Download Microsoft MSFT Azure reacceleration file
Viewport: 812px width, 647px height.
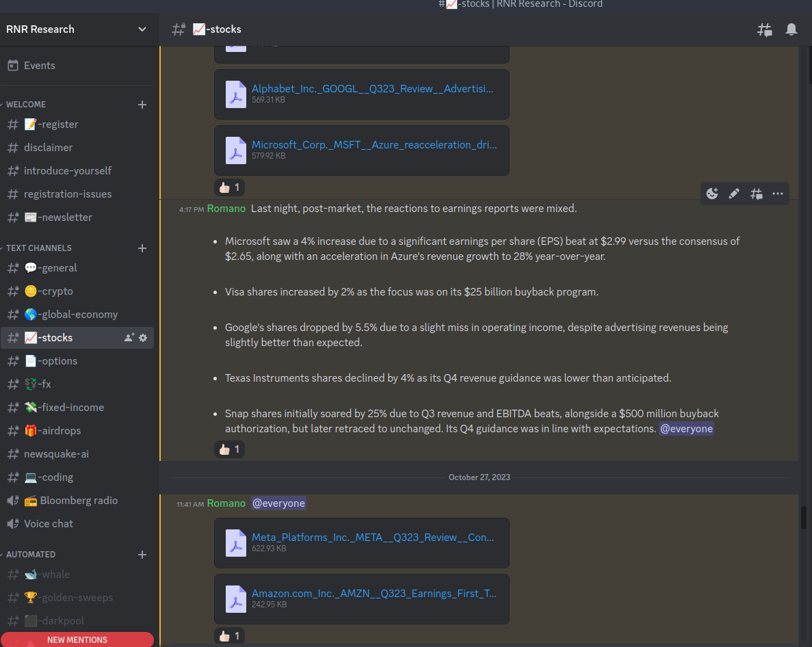coord(374,144)
